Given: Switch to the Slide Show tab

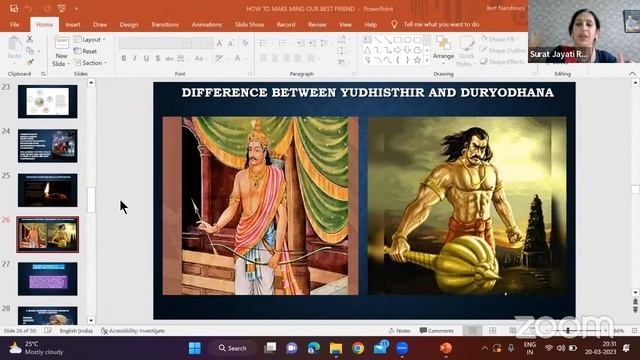Looking at the screenshot, I should click(249, 24).
